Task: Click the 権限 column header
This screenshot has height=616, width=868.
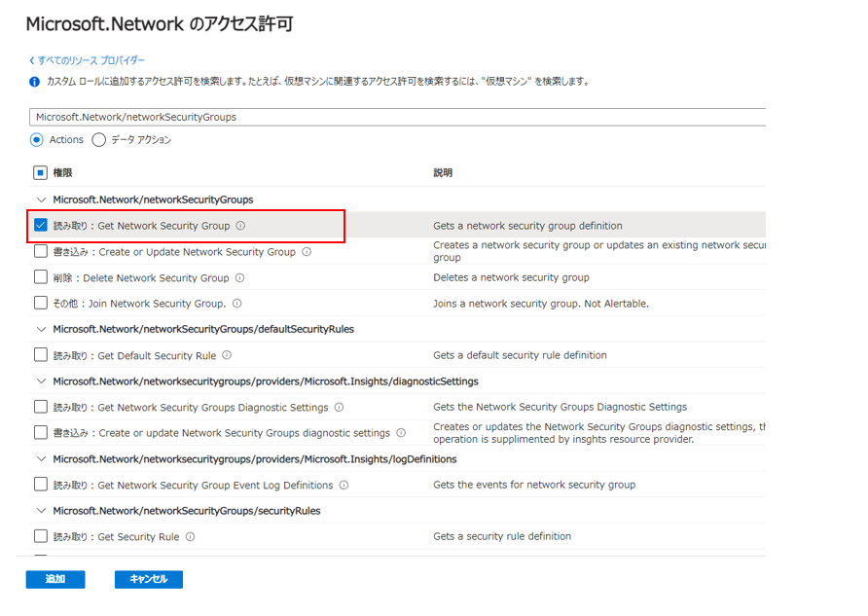Action: [62, 172]
